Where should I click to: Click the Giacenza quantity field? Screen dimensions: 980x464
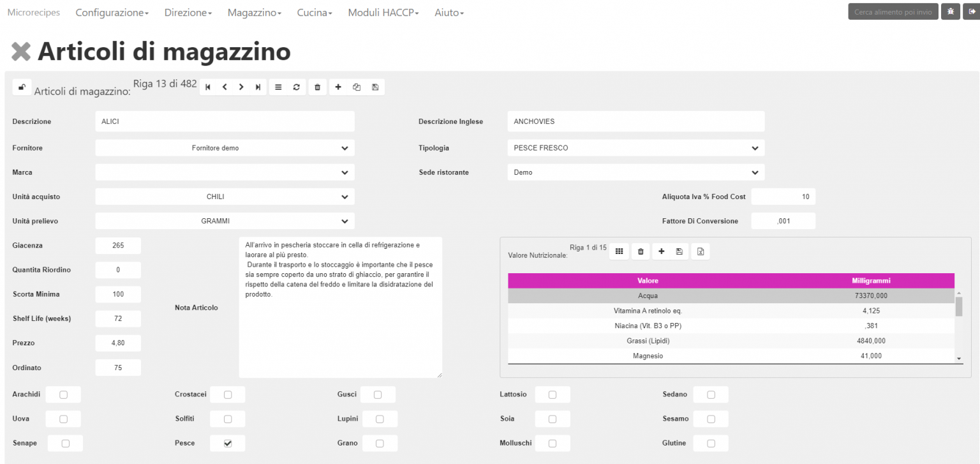118,246
